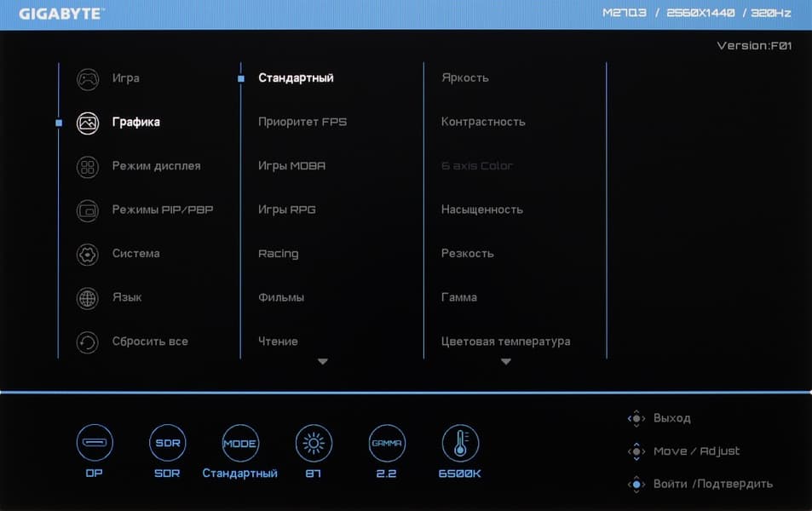
Task: Click the 2560X1440 resolution in header
Action: click(700, 13)
